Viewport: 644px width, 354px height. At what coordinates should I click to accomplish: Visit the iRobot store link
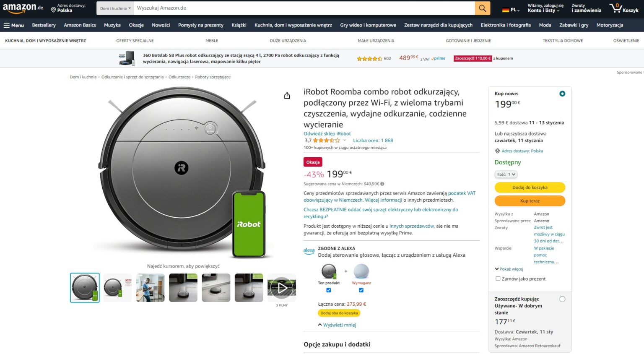(327, 133)
